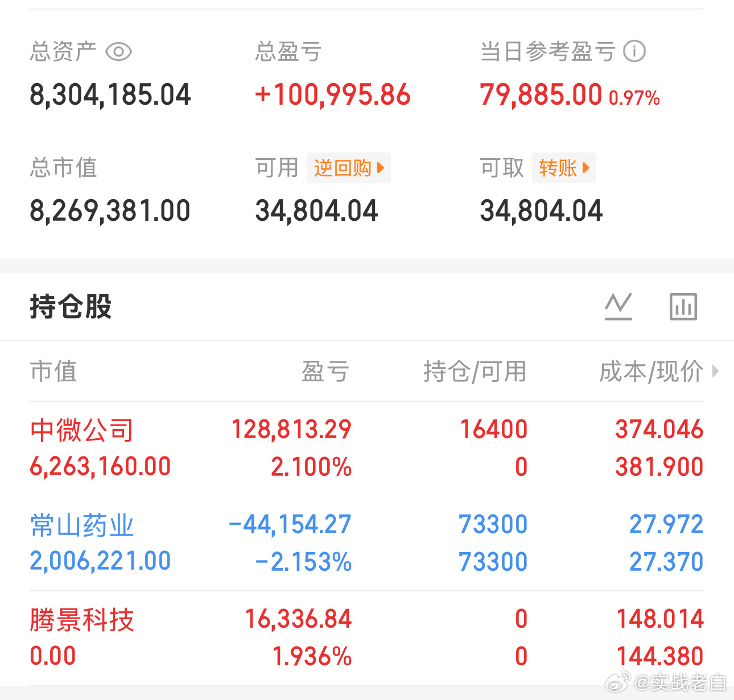734x700 pixels.
Task: Select 腾景科技 current price 144.380
Action: coord(660,656)
